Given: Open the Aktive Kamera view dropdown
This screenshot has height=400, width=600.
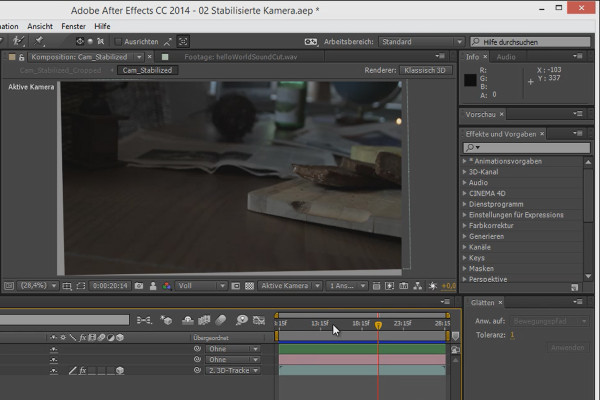Looking at the screenshot, I should (x=290, y=286).
